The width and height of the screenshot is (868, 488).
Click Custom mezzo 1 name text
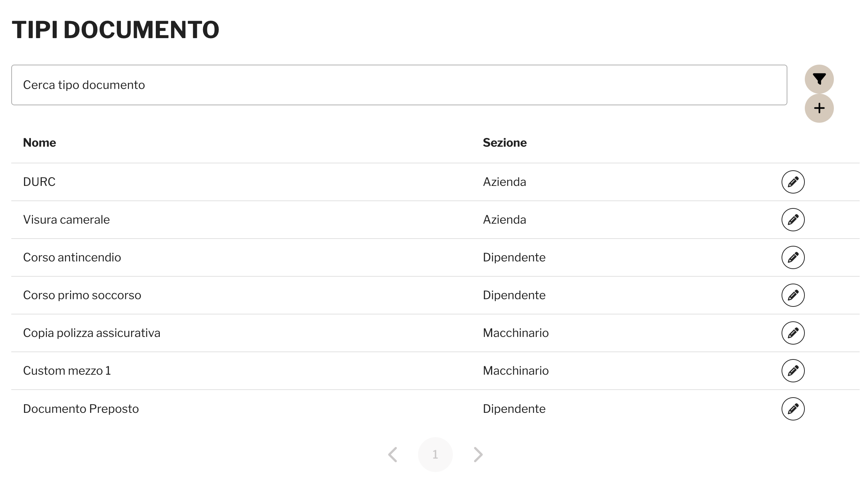point(67,371)
